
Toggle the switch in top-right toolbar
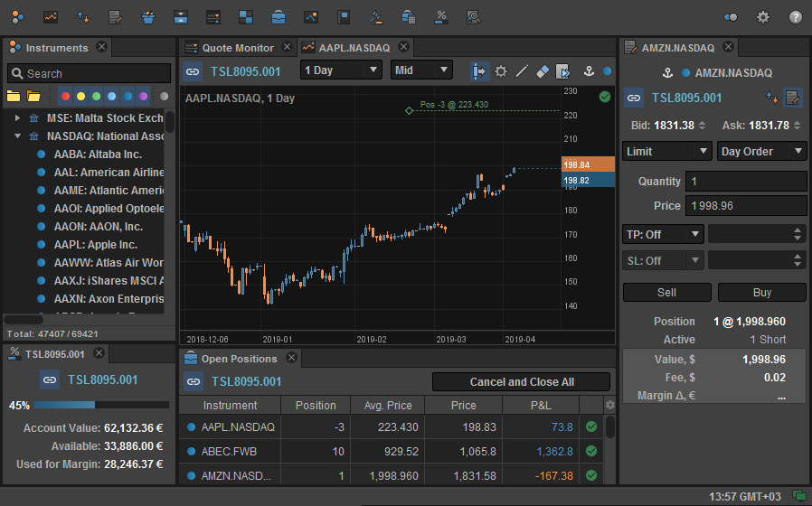pyautogui.click(x=731, y=16)
